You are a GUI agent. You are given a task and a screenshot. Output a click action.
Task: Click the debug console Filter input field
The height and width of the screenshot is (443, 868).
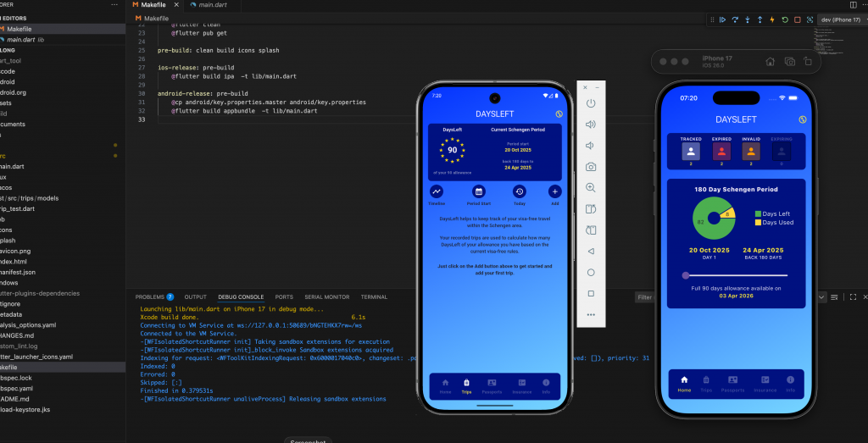tap(646, 297)
